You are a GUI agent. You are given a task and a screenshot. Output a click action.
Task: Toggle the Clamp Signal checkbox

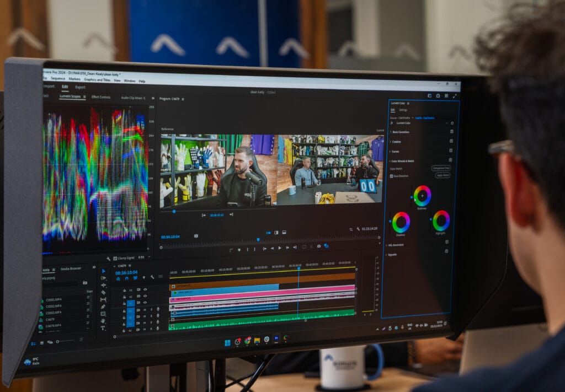(115, 258)
